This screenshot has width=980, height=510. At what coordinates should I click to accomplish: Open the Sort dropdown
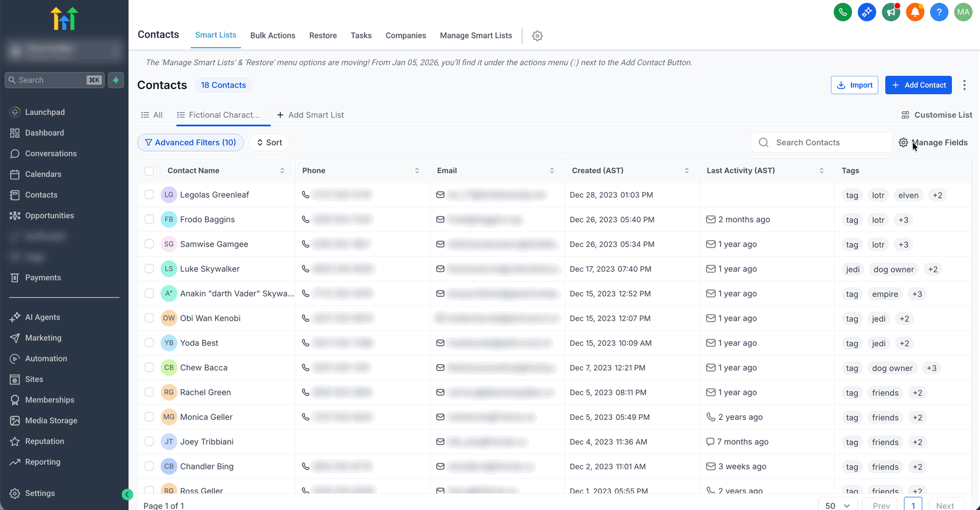(x=269, y=142)
